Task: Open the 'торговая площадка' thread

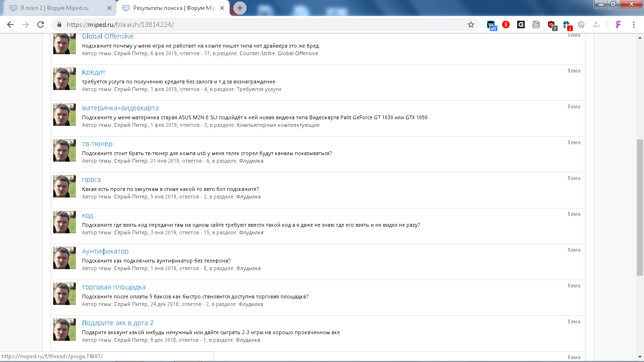Action: [x=114, y=287]
